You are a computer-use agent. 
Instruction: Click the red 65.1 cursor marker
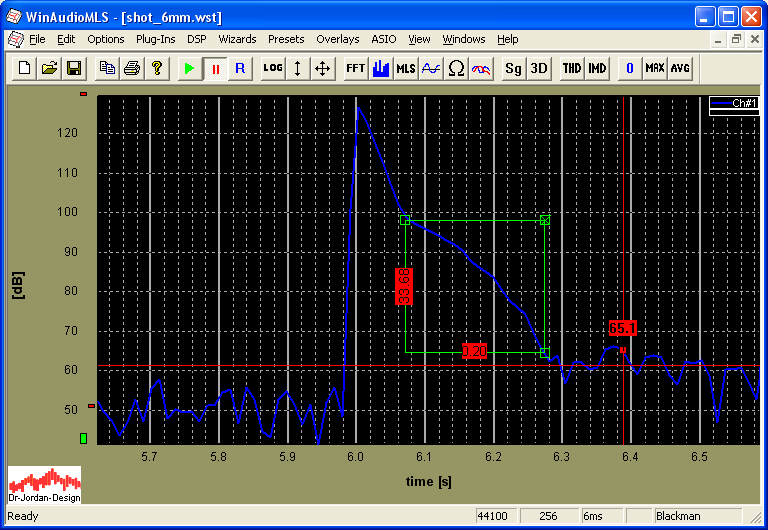(x=623, y=329)
